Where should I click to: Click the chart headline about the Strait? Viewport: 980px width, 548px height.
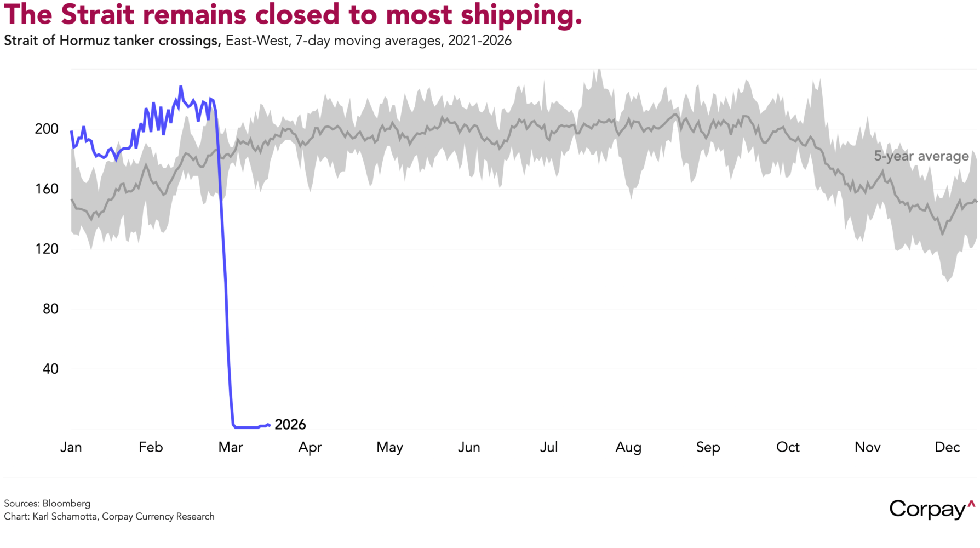coord(293,15)
